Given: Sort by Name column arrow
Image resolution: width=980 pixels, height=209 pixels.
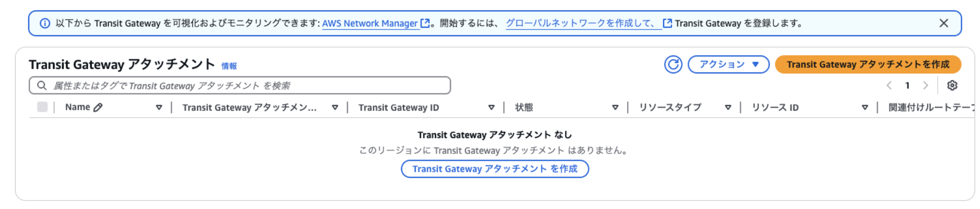Looking at the screenshot, I should pos(159,107).
